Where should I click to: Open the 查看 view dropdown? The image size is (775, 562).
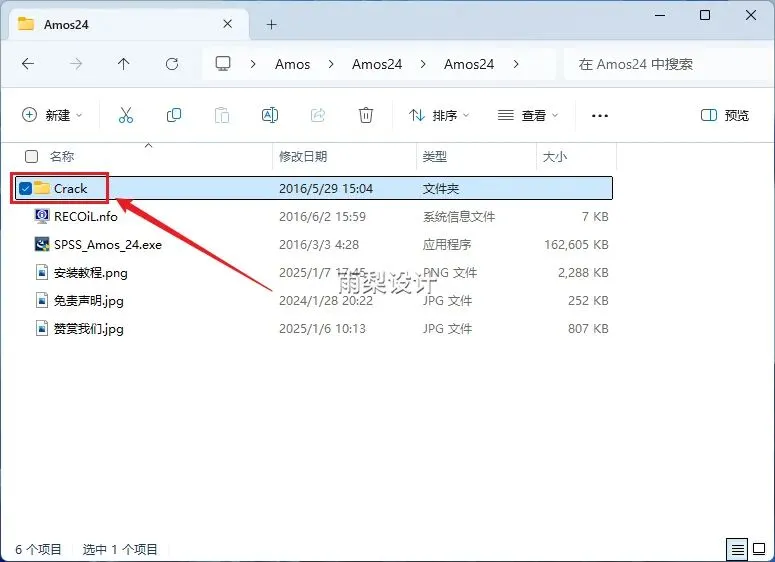[x=528, y=115]
